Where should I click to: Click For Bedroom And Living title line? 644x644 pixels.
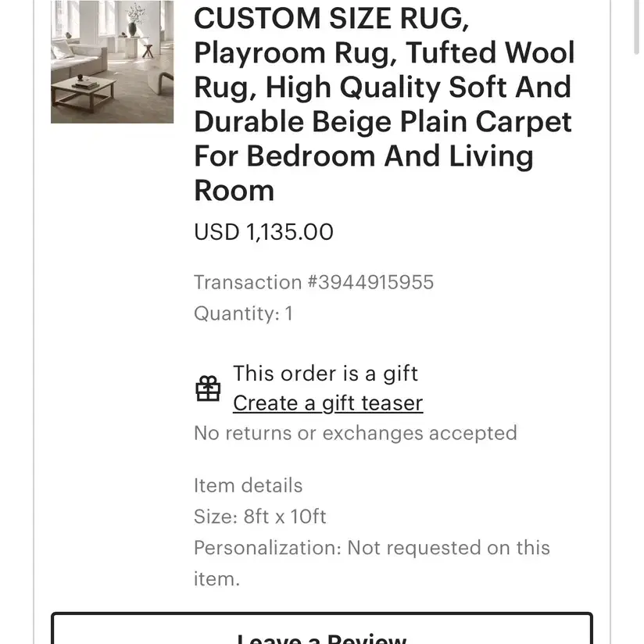pos(363,156)
